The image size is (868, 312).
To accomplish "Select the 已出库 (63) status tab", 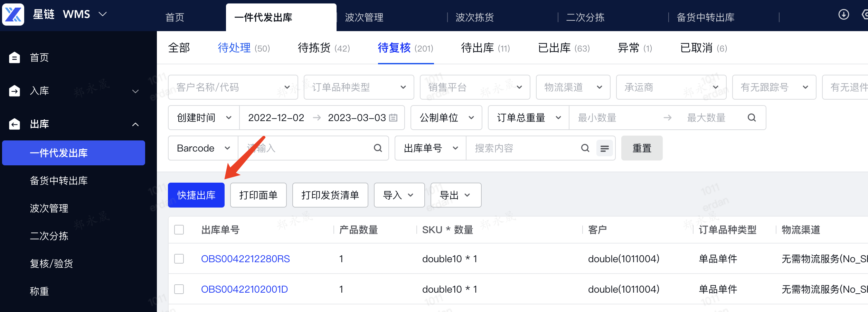I will [x=564, y=48].
